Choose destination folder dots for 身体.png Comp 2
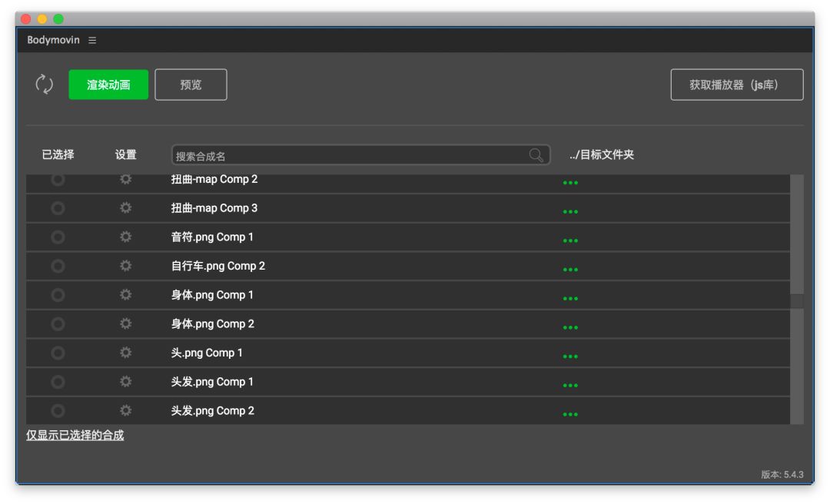This screenshot has height=504, width=830. point(570,327)
